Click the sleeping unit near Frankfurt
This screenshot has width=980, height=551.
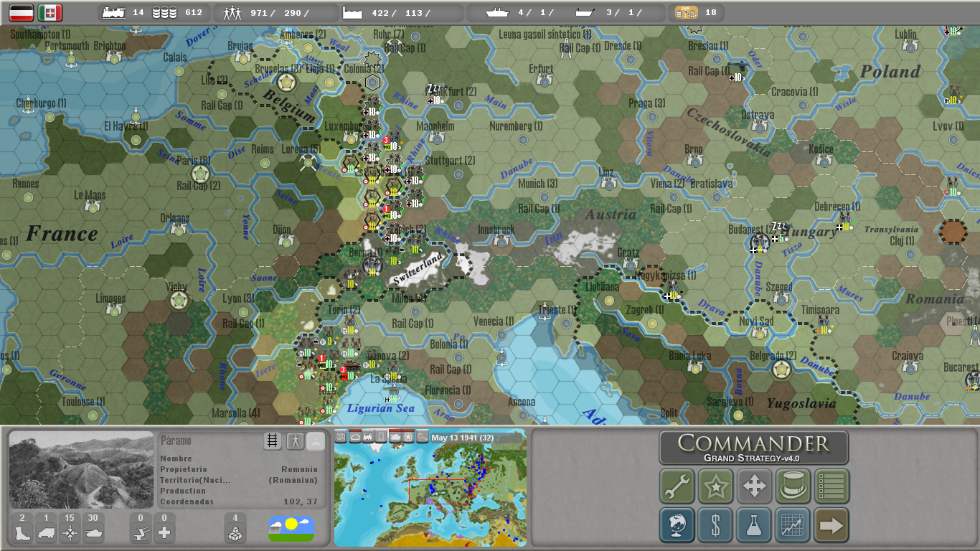435,93
